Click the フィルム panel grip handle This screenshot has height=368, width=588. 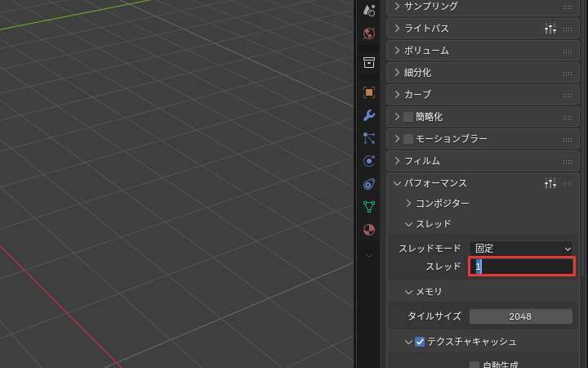tap(568, 162)
